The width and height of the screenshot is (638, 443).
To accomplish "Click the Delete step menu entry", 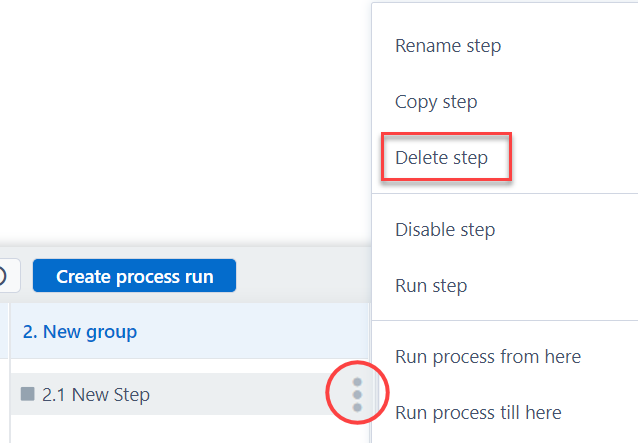I will (x=442, y=158).
